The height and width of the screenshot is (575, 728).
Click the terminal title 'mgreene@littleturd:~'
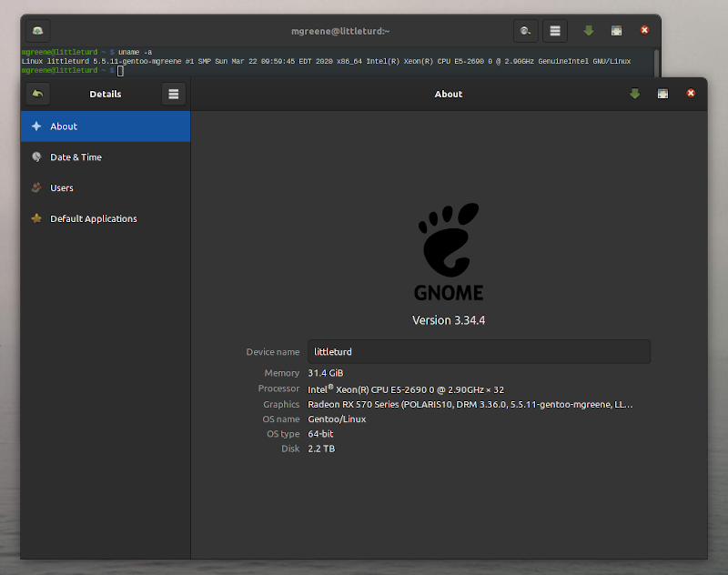tap(340, 31)
